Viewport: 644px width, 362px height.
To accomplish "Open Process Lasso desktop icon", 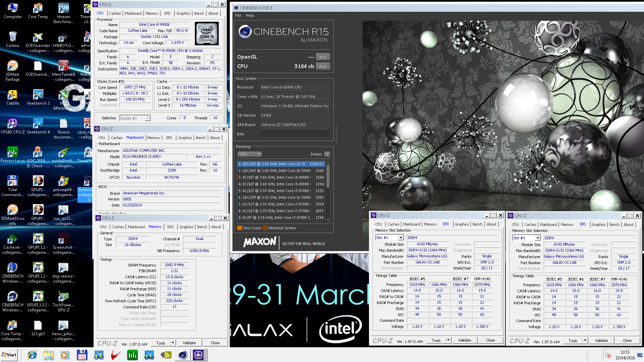I will [x=12, y=155].
